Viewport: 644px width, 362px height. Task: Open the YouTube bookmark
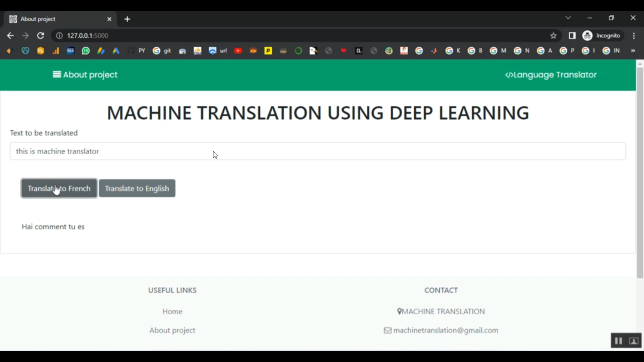[x=238, y=51]
